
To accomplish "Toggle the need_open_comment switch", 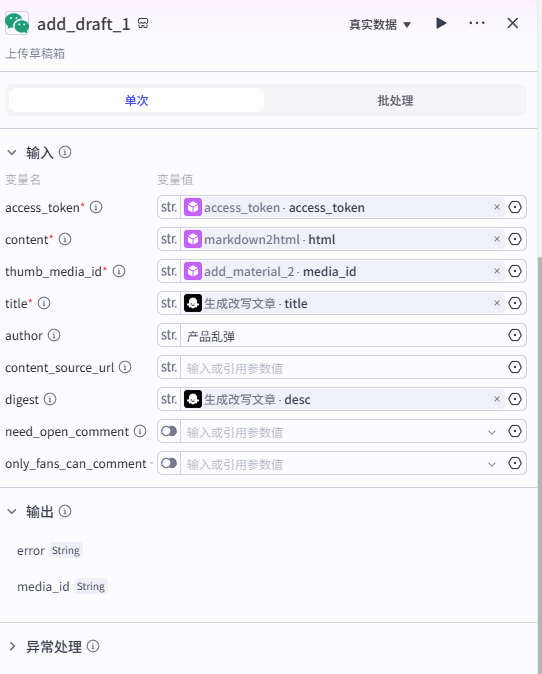I will (x=169, y=431).
